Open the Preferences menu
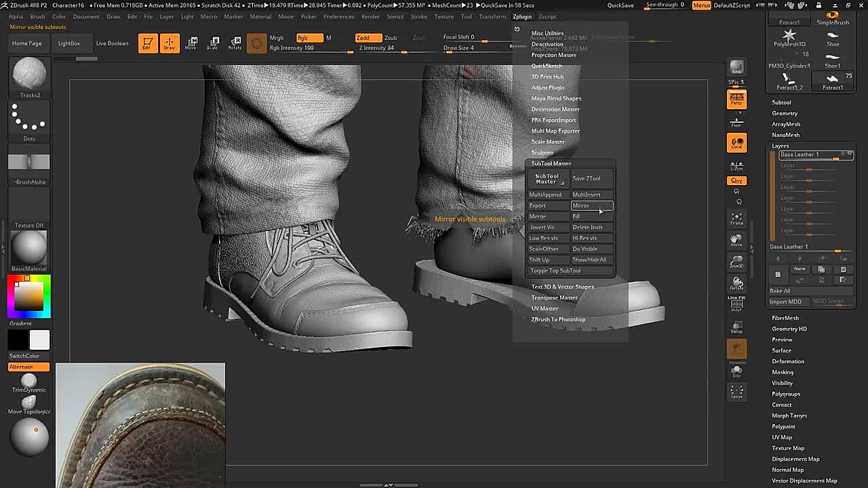Viewport: 868px width, 488px height. [338, 16]
